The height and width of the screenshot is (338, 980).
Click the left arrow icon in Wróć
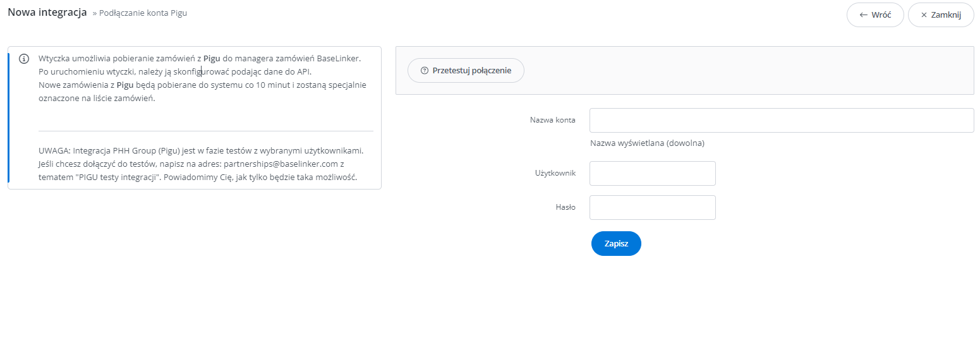[x=863, y=15]
